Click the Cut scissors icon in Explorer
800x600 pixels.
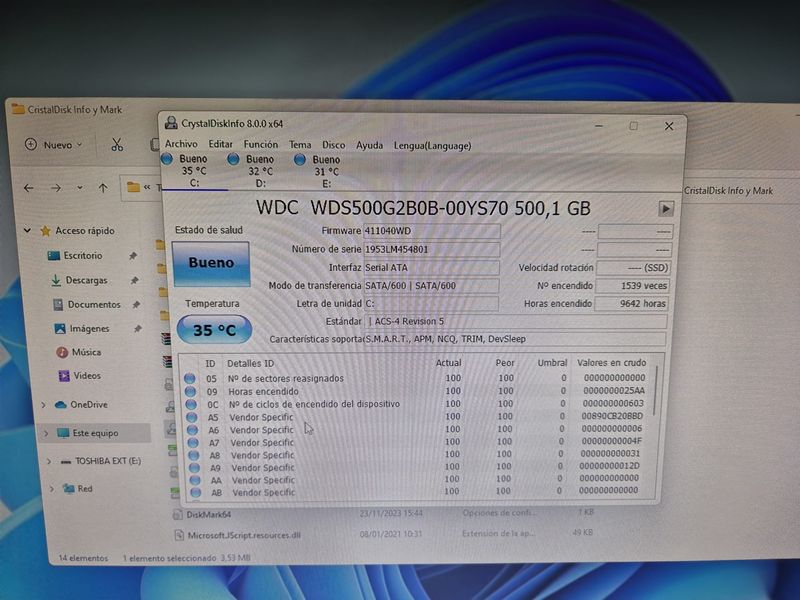117,145
